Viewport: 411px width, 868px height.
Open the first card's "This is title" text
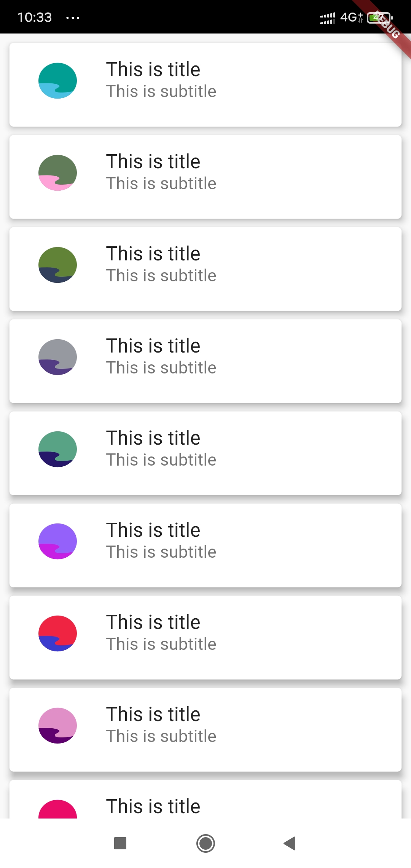pyautogui.click(x=153, y=69)
